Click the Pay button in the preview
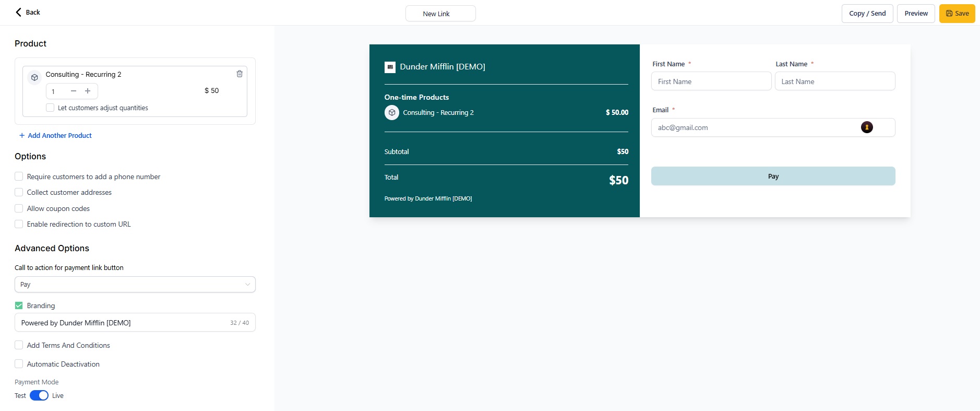The image size is (980, 411). click(x=773, y=176)
